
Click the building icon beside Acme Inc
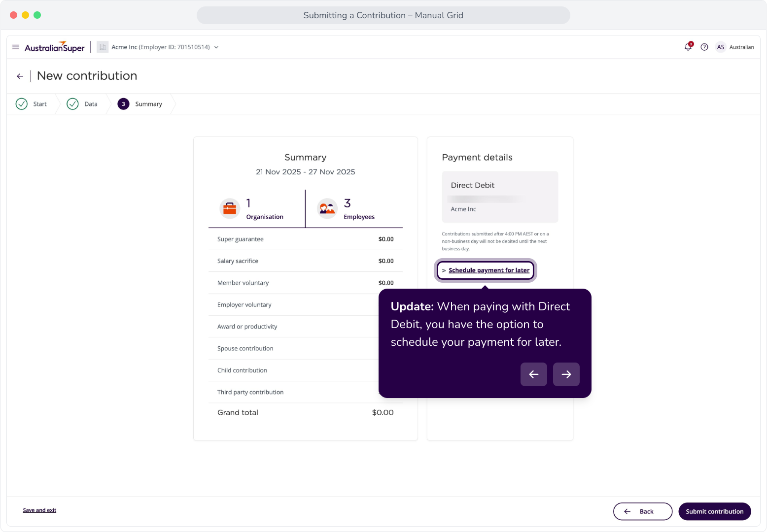pos(103,47)
